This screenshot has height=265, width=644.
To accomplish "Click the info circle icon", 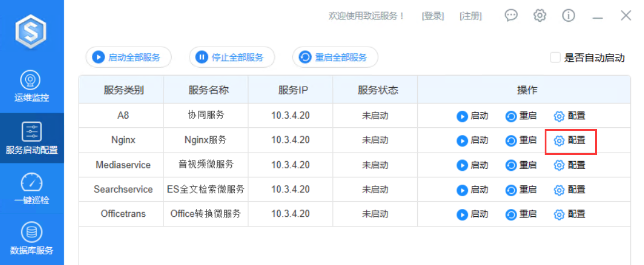I will coord(568,15).
